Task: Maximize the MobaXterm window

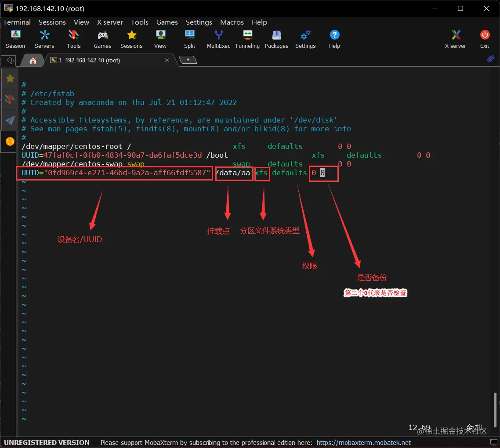Action: pos(460,8)
